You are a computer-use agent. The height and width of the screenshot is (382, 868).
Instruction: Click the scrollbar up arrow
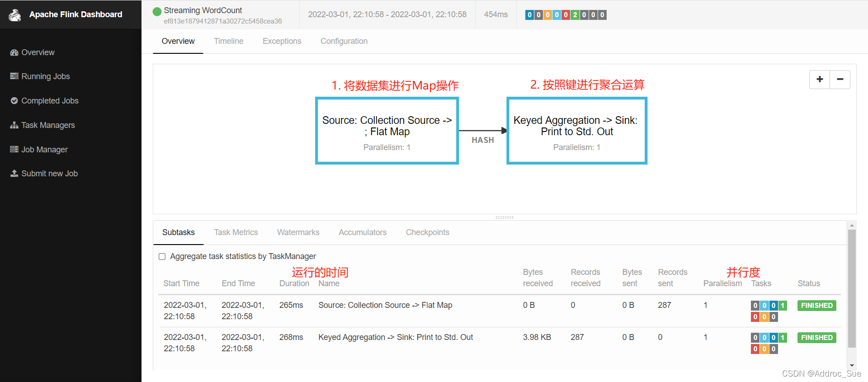click(x=852, y=225)
